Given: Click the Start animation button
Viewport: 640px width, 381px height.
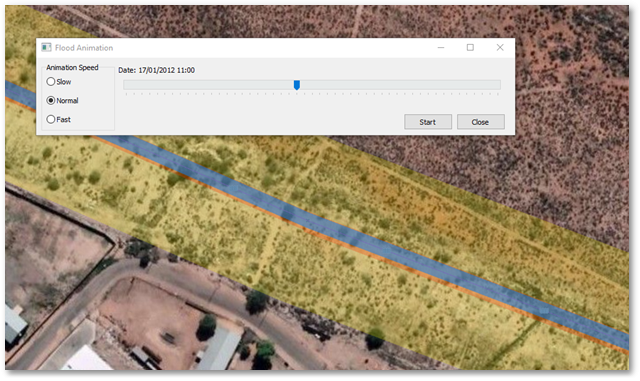Looking at the screenshot, I should coord(428,122).
